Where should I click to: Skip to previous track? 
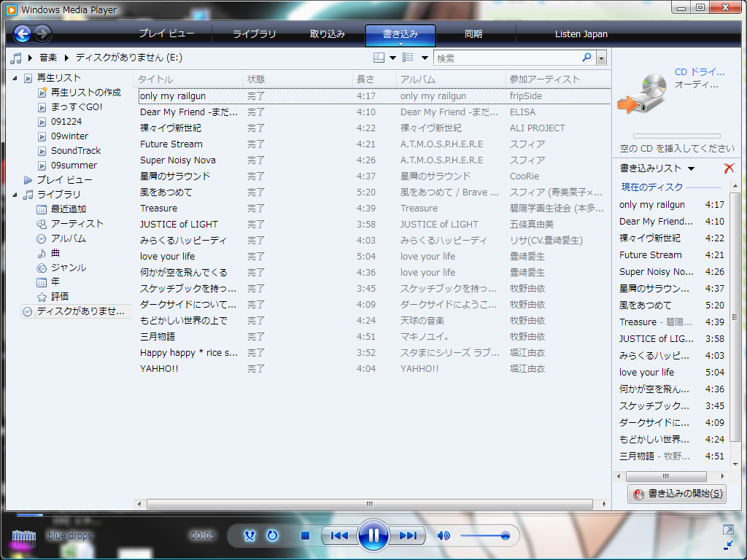point(339,536)
